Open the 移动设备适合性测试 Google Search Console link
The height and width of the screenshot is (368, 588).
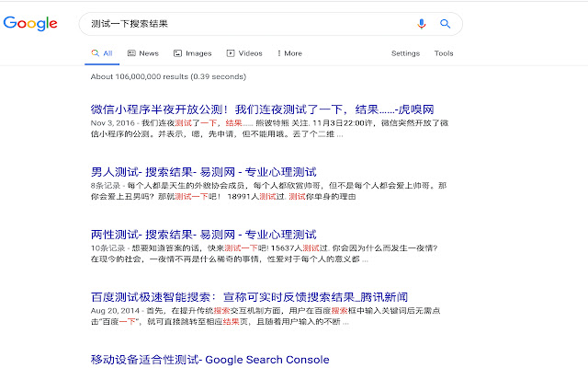[x=210, y=360]
